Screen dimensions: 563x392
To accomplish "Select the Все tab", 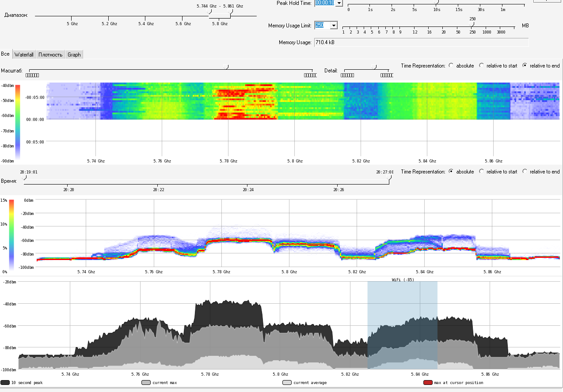I will click(x=6, y=54).
